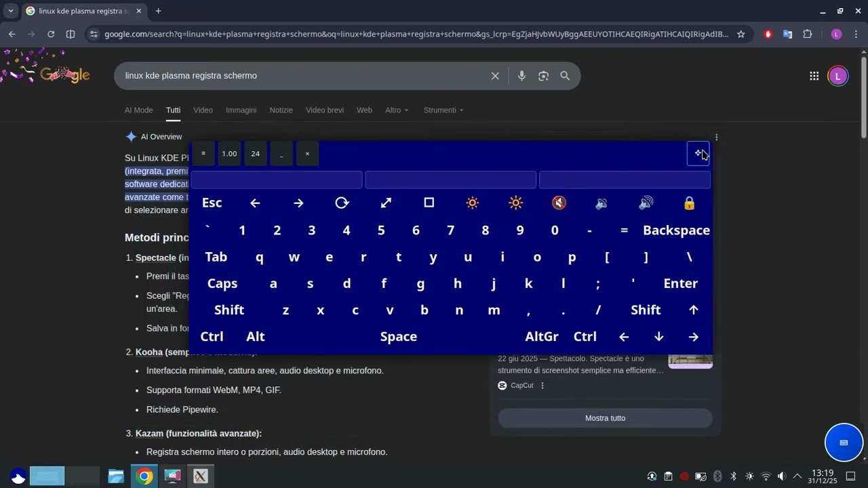The width and height of the screenshot is (868, 488).
Task: Expand the Strumenti tools dropdown
Action: 443,110
